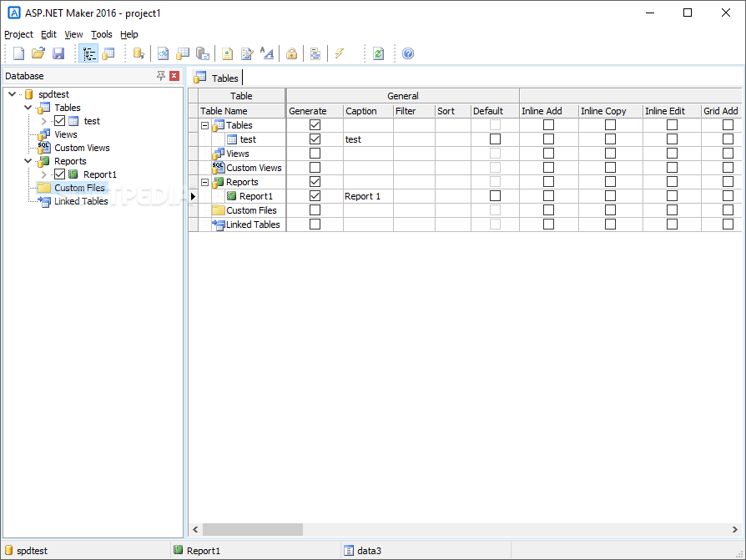
Task: Click the Table Name column header
Action: 242,111
